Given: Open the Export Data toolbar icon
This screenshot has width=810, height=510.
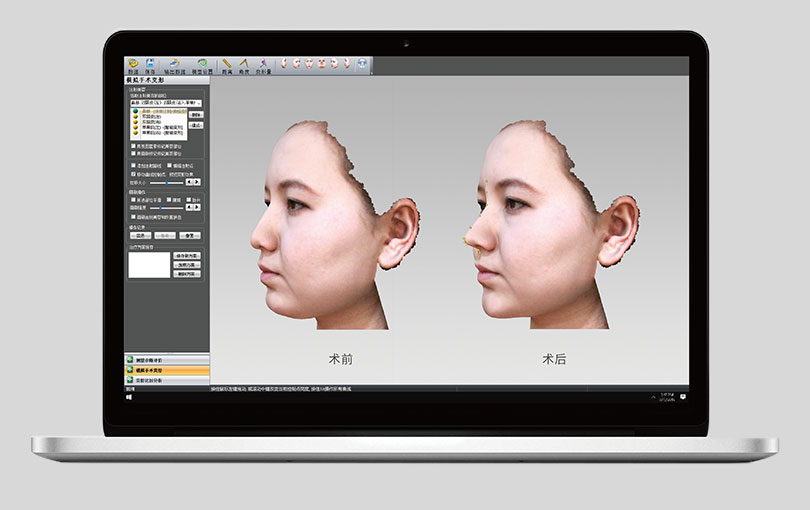Looking at the screenshot, I should tap(174, 65).
